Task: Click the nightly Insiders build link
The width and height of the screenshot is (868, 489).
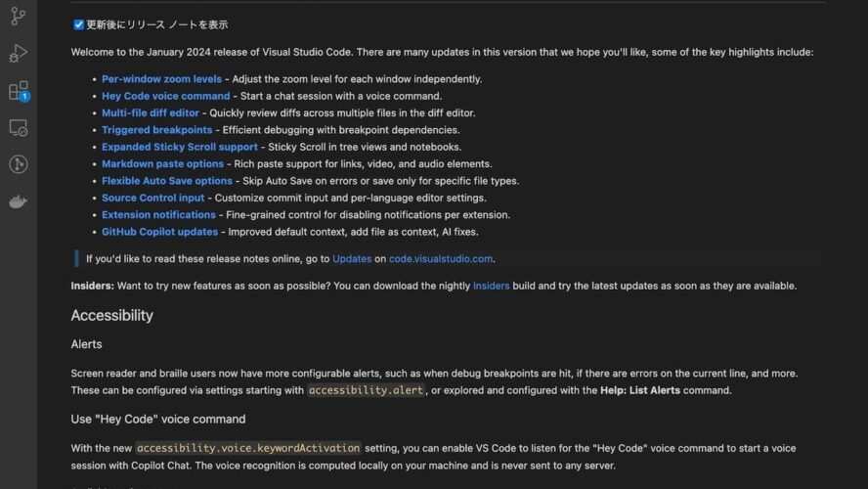Action: [491, 286]
